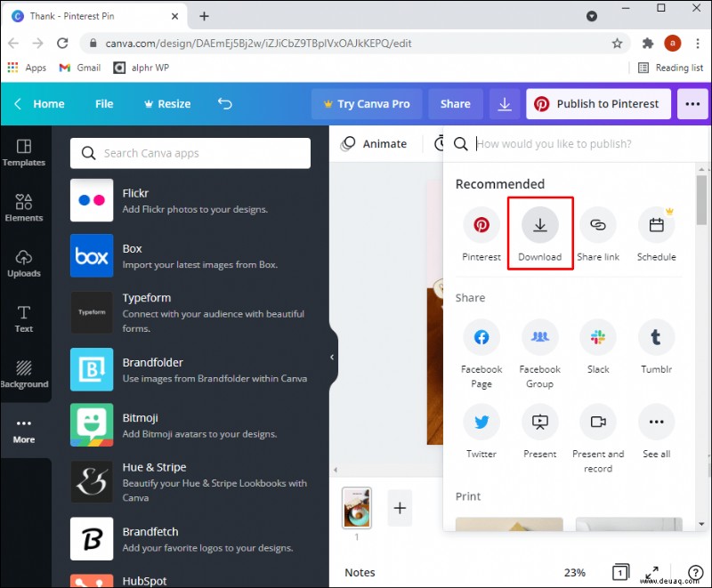This screenshot has width=712, height=588.
Task: Open the alphr WP bookmark
Action: (x=142, y=68)
